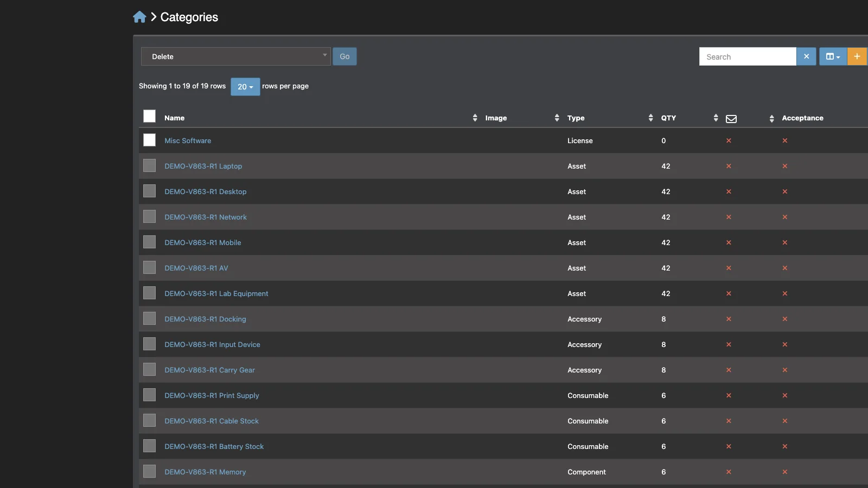This screenshot has height=488, width=868.
Task: Check the DEMO-V863-R1 AV row checkbox
Action: 149,267
